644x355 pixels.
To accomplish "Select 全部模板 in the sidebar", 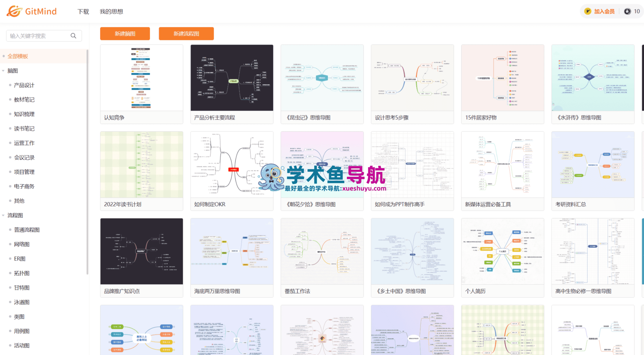I will tap(18, 56).
